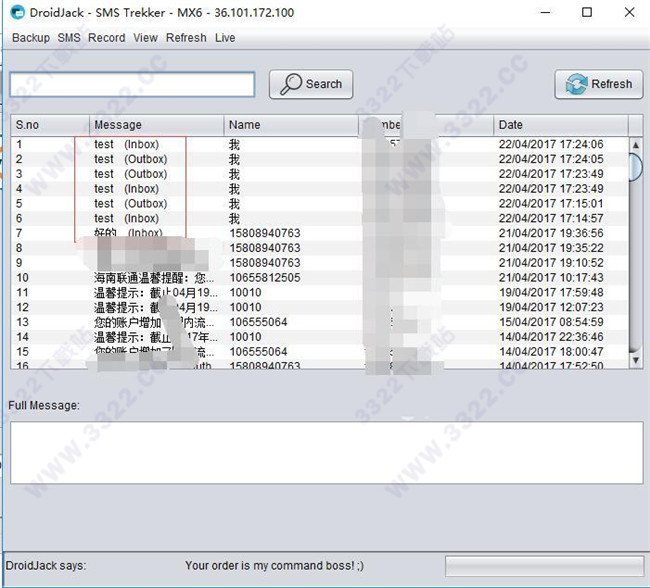
Task: Click the progress bar in the status bar
Action: click(x=544, y=566)
